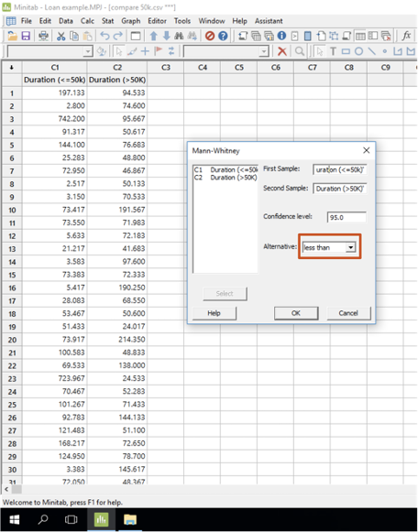Open the Alternative dropdown arrow

[350, 247]
